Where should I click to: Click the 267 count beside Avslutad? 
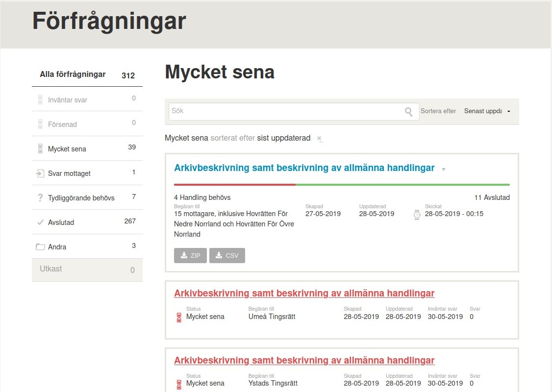130,221
